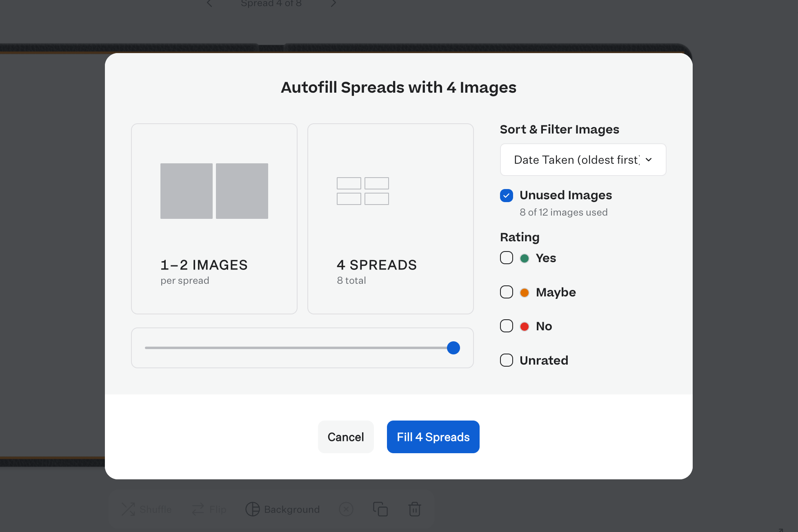Check the Maybe rating filter
This screenshot has width=798, height=532.
507,292
